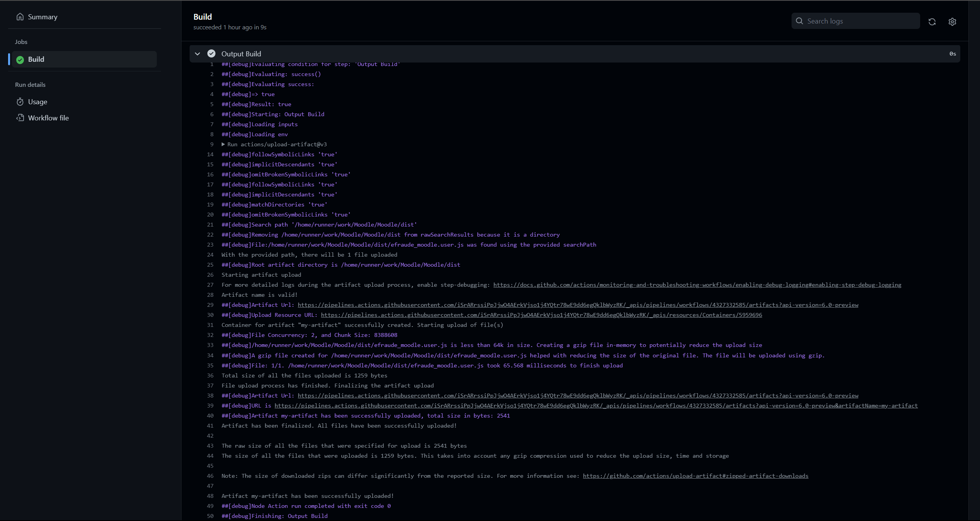Open the zipped-artifact-downloads GitHub link
Viewport: 980px width, 521px height.
click(x=695, y=476)
